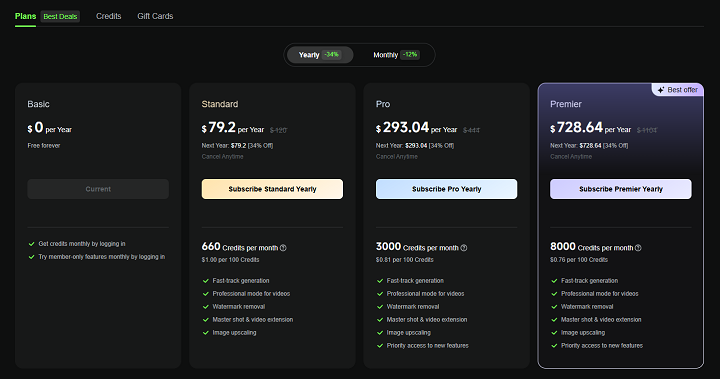720x379 pixels.
Task: Click the Basic plan title
Action: click(x=38, y=104)
